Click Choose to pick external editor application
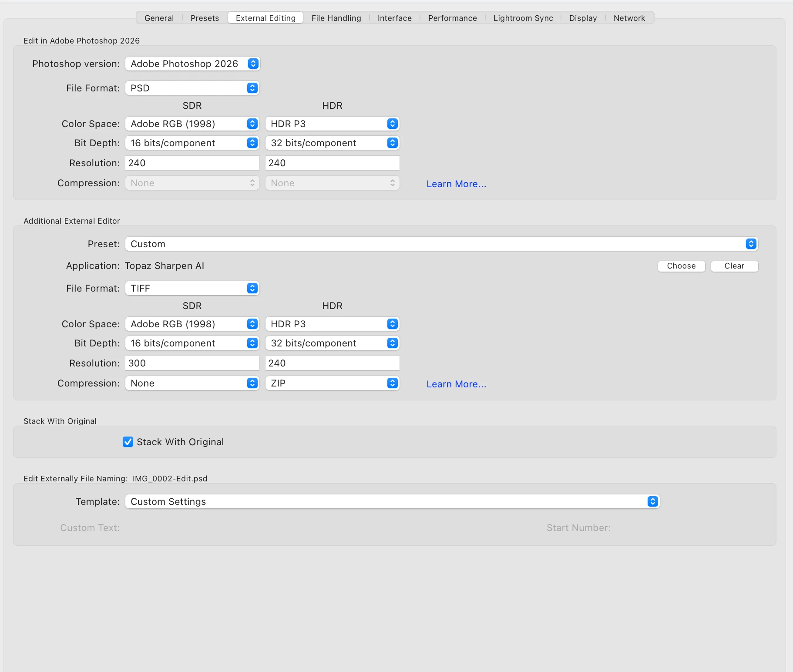 click(681, 266)
